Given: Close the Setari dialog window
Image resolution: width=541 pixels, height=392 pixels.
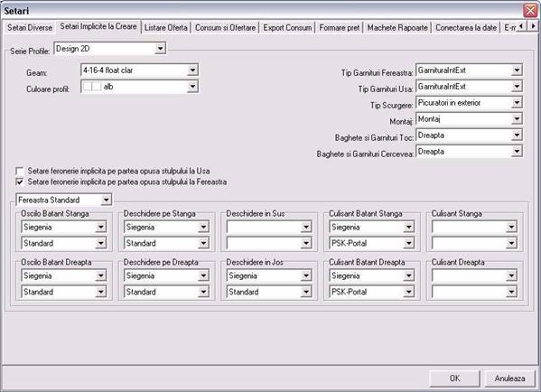Looking at the screenshot, I should [x=530, y=10].
